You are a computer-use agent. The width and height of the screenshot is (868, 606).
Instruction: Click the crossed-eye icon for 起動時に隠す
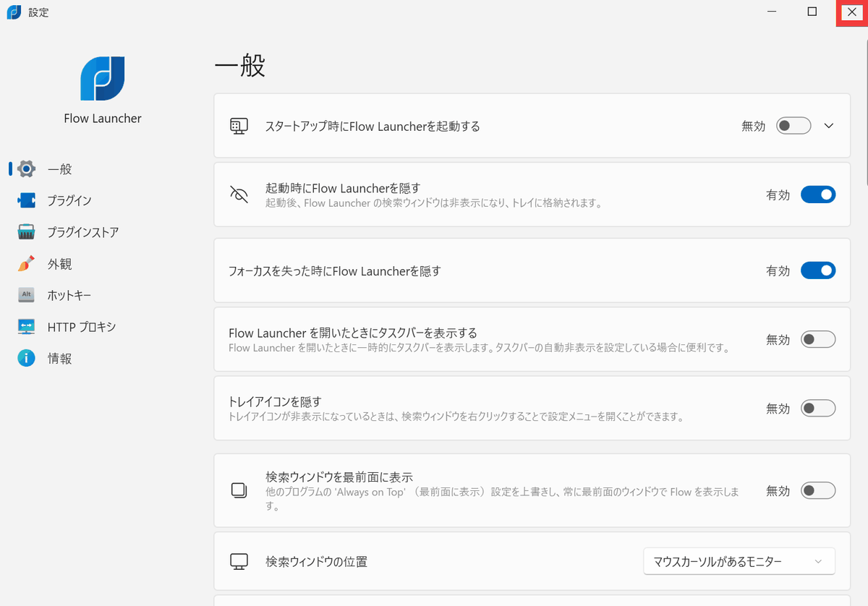click(239, 195)
